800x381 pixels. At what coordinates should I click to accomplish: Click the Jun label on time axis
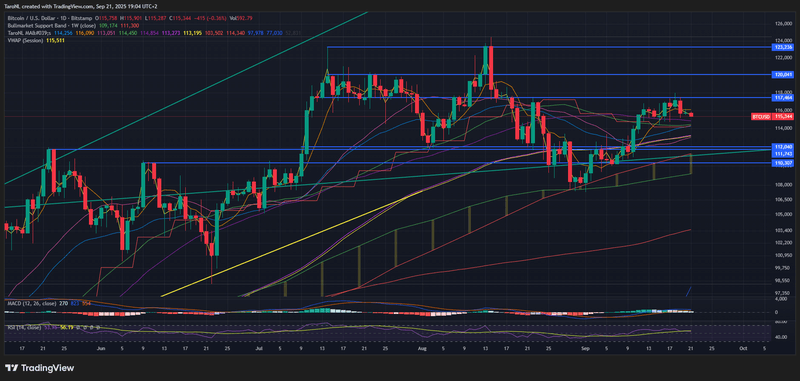101,347
